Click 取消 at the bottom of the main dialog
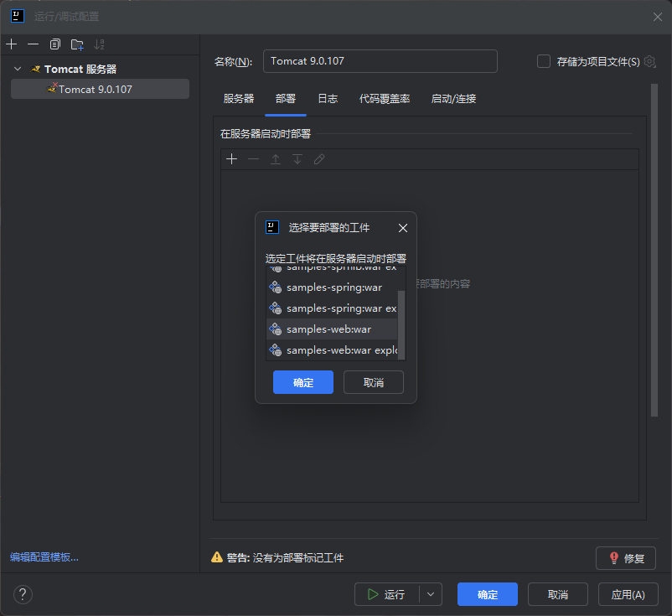The image size is (672, 616). (557, 594)
